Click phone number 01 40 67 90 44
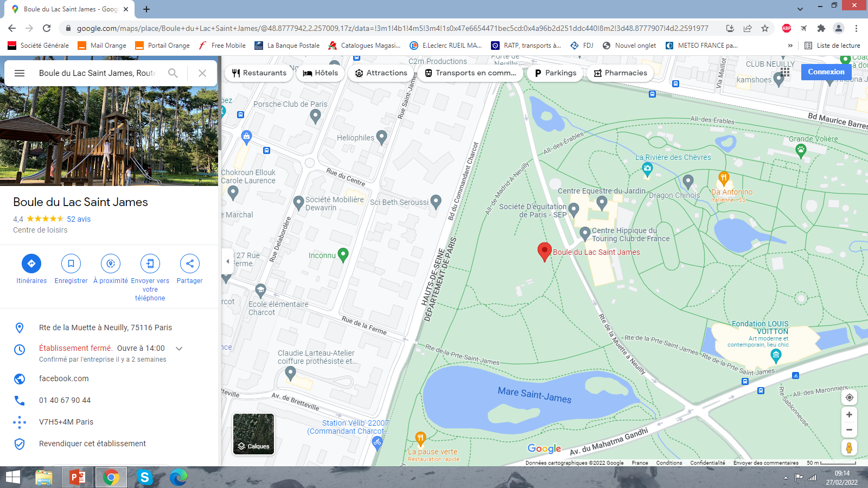The height and width of the screenshot is (488, 868). 65,400
